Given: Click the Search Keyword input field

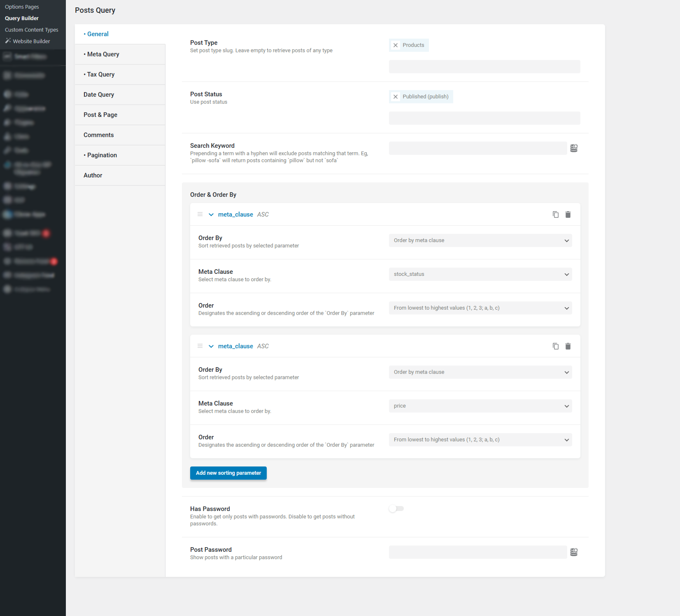Looking at the screenshot, I should [477, 148].
